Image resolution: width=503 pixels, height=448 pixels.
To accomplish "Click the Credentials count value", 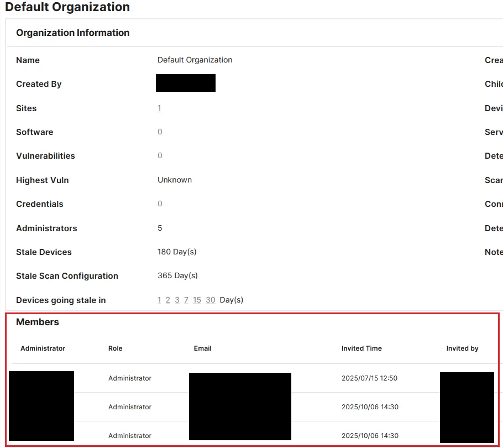I will tap(160, 204).
